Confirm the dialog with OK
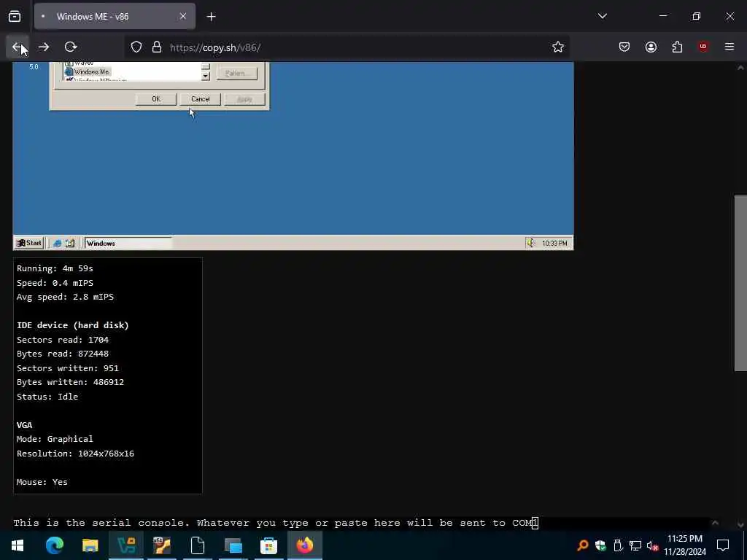This screenshot has width=747, height=560. (x=156, y=99)
